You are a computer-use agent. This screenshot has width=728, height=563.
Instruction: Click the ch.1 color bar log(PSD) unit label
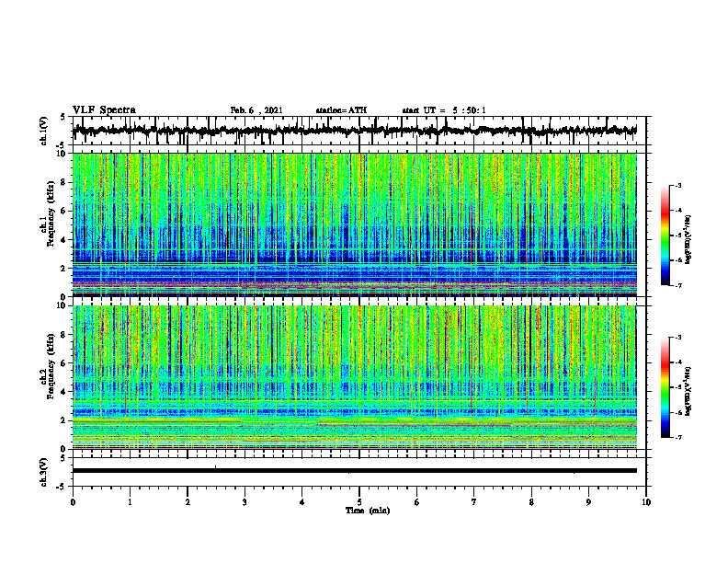(x=688, y=239)
